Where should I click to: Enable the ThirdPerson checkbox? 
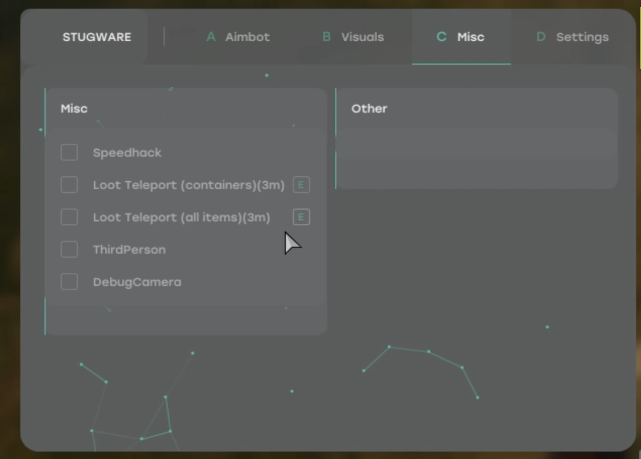69,249
